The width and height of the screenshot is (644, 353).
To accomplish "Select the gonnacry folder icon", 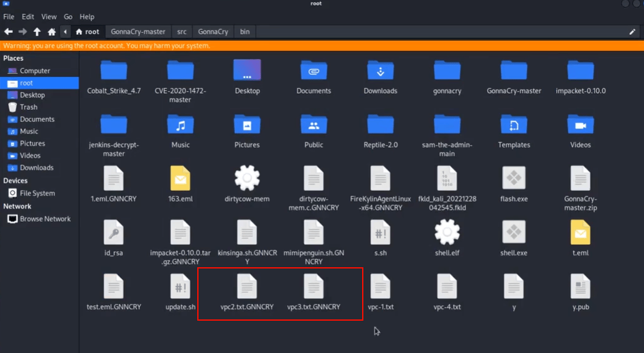I will tap(447, 70).
